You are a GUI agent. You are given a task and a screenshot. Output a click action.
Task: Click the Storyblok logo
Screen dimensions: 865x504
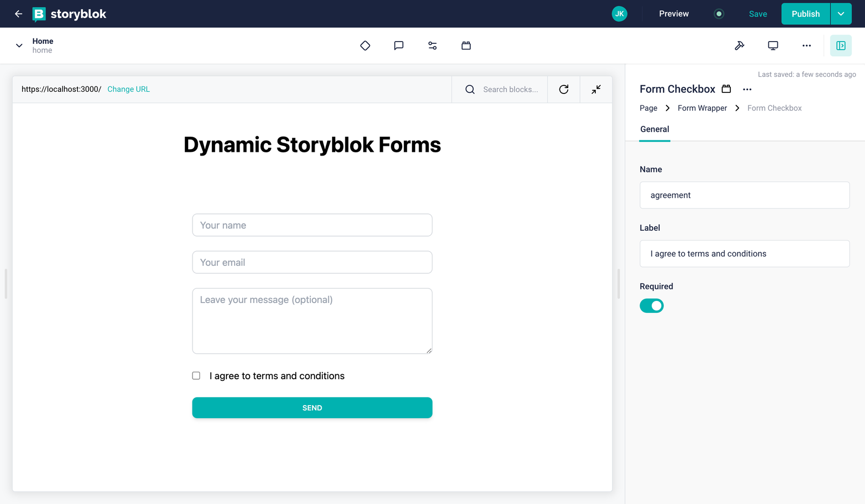(69, 14)
